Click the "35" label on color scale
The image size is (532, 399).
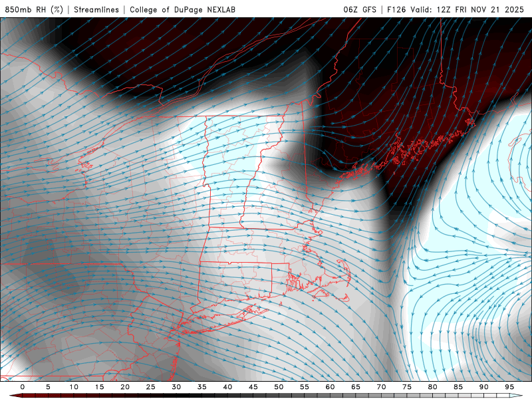[202, 387]
